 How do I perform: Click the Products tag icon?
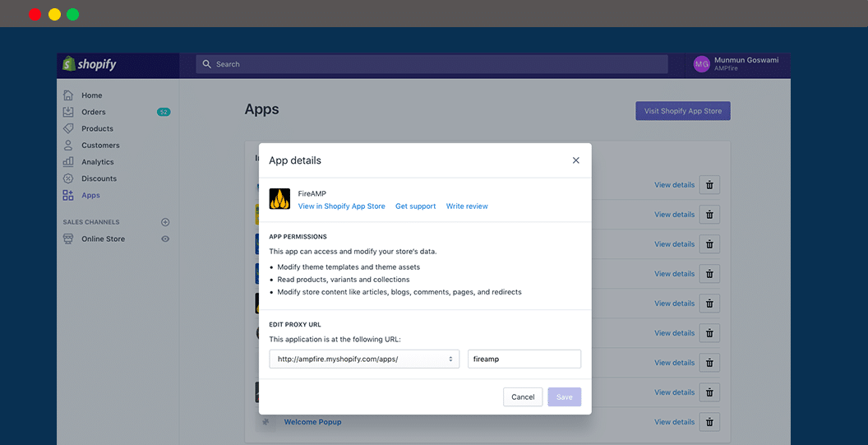tap(68, 128)
